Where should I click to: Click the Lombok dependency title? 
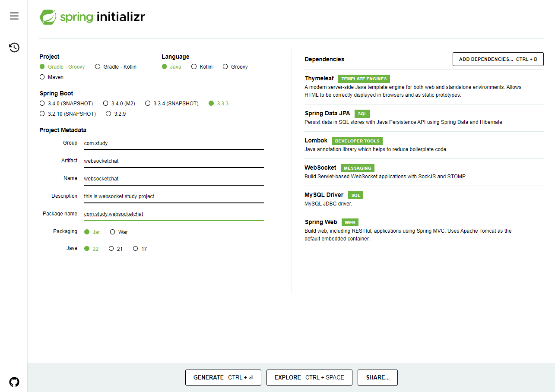pos(316,141)
